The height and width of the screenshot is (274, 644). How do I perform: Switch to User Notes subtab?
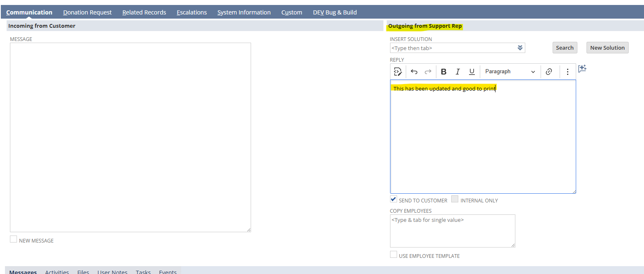(x=113, y=272)
